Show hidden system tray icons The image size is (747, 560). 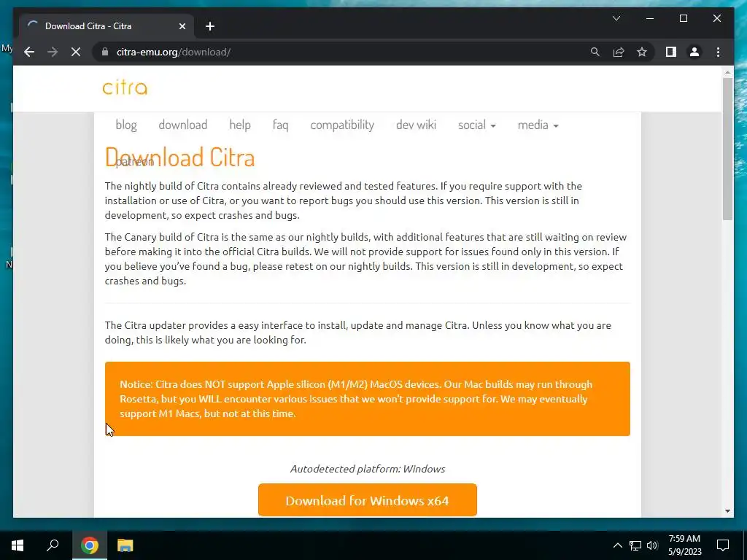pyautogui.click(x=617, y=545)
